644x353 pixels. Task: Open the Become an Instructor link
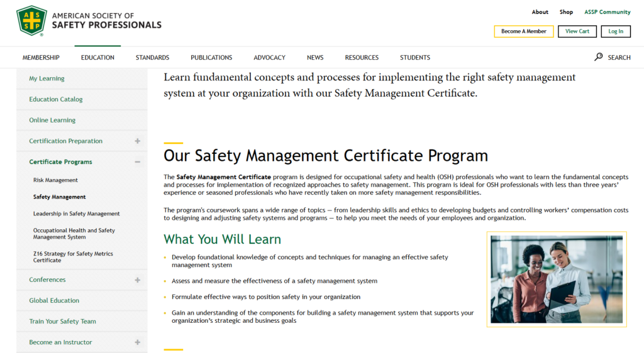tap(60, 342)
